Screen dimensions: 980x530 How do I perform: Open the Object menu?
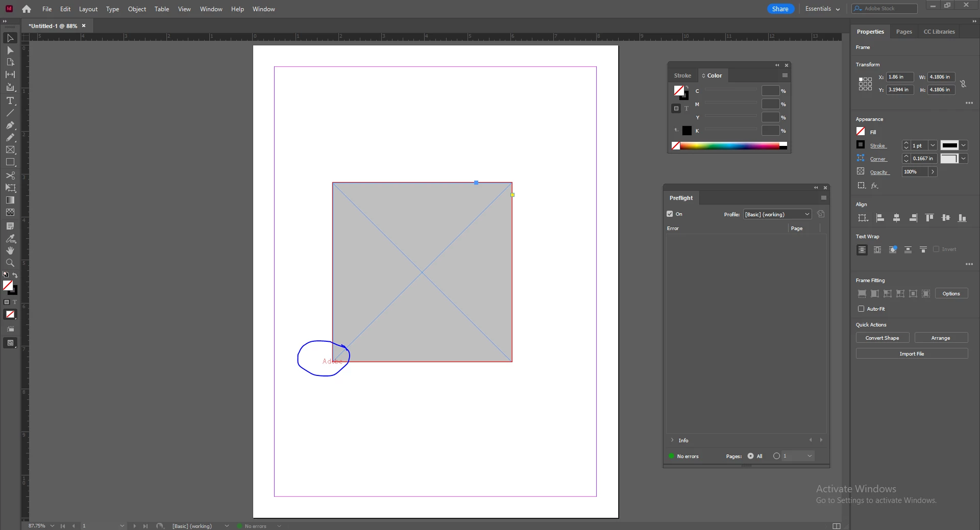click(137, 9)
